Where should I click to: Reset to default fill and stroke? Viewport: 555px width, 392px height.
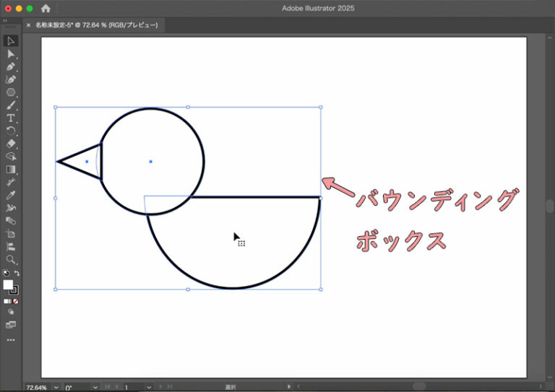(x=6, y=274)
